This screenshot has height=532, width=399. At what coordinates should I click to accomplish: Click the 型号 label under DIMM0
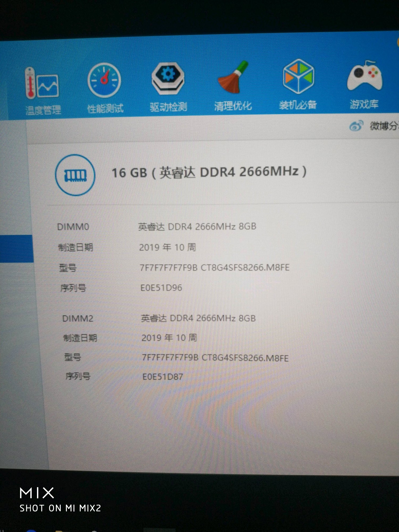click(68, 268)
